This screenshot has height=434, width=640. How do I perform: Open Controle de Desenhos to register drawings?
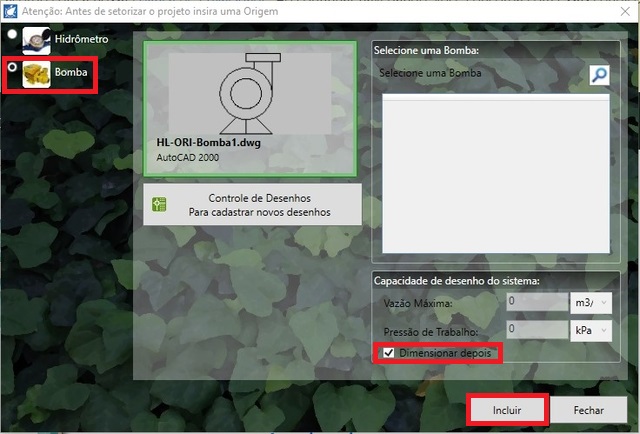coord(251,205)
